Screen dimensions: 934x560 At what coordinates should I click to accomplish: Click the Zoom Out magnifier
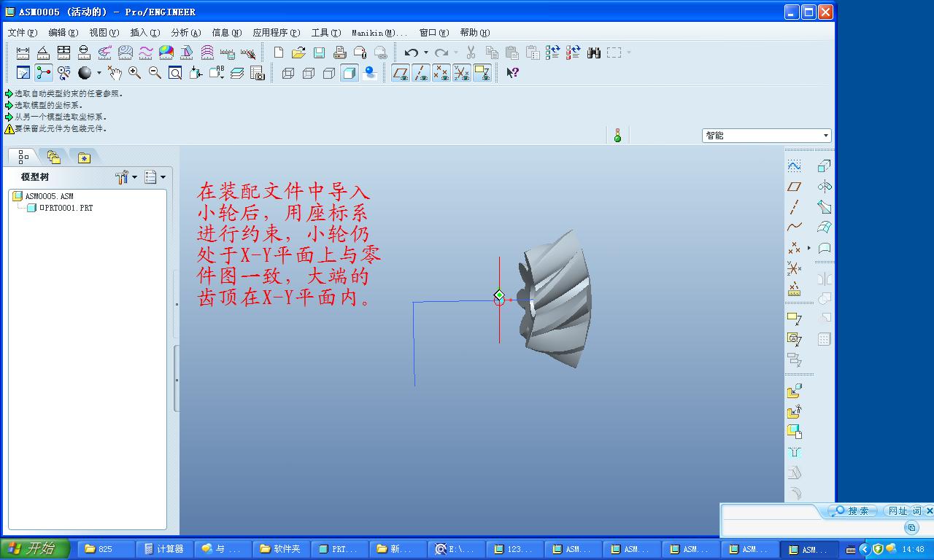click(155, 73)
